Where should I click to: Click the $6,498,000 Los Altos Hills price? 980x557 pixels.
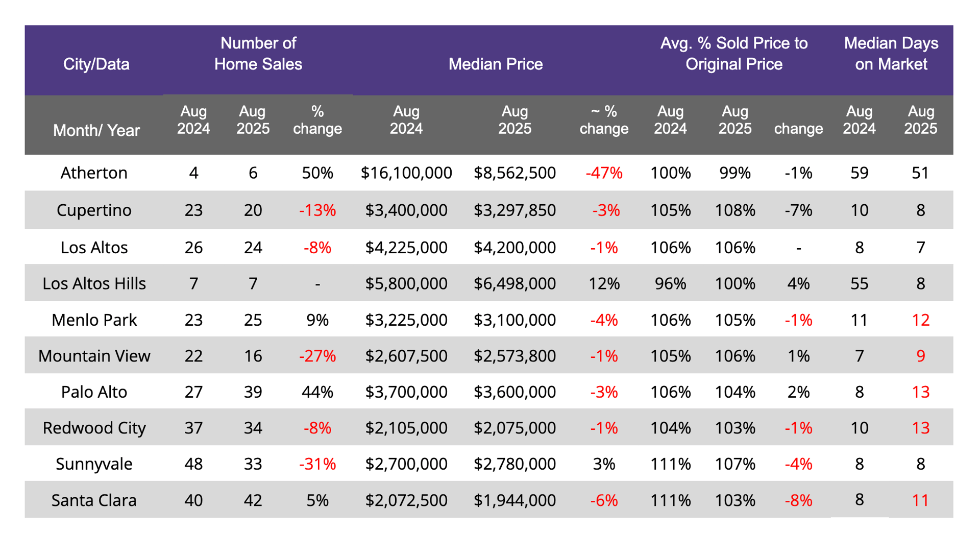click(514, 283)
